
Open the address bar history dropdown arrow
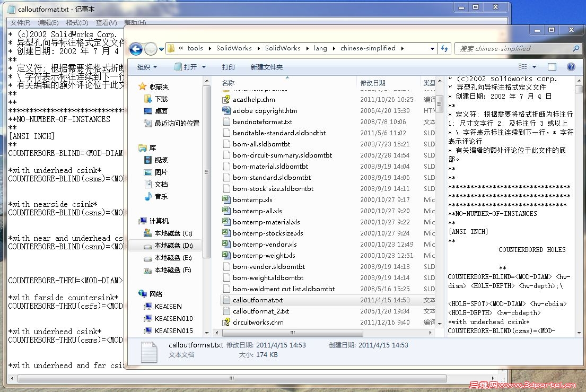tap(432, 49)
